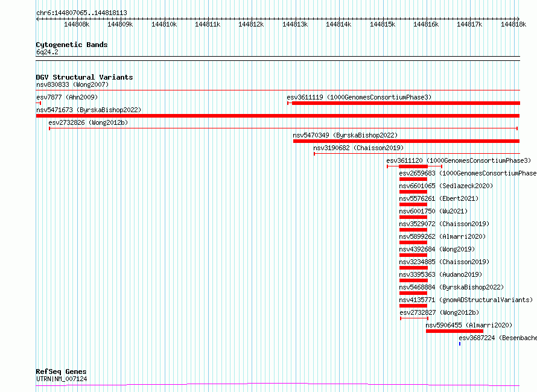Image resolution: width=537 pixels, height=392 pixels.
Task: Click the 144818k ruler tick label
Action: tap(513, 24)
